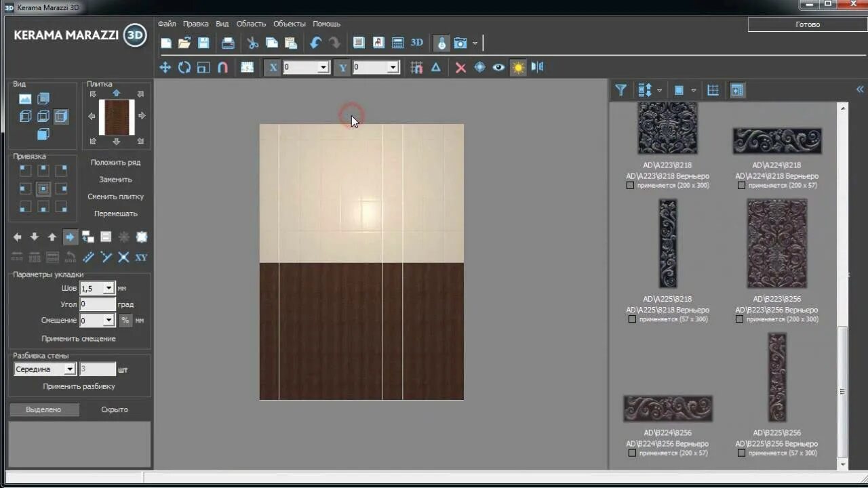Open the Помощь menu
Viewport: 868px width, 488px height.
(x=326, y=24)
